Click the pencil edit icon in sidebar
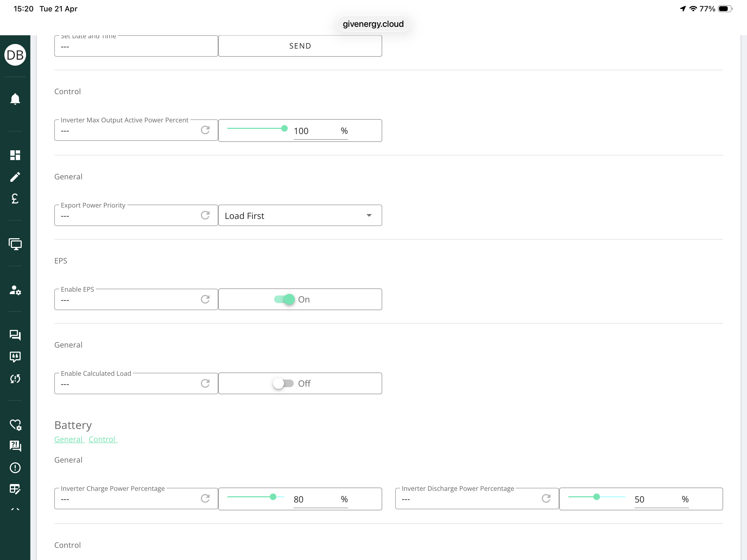747x560 pixels. (x=15, y=177)
